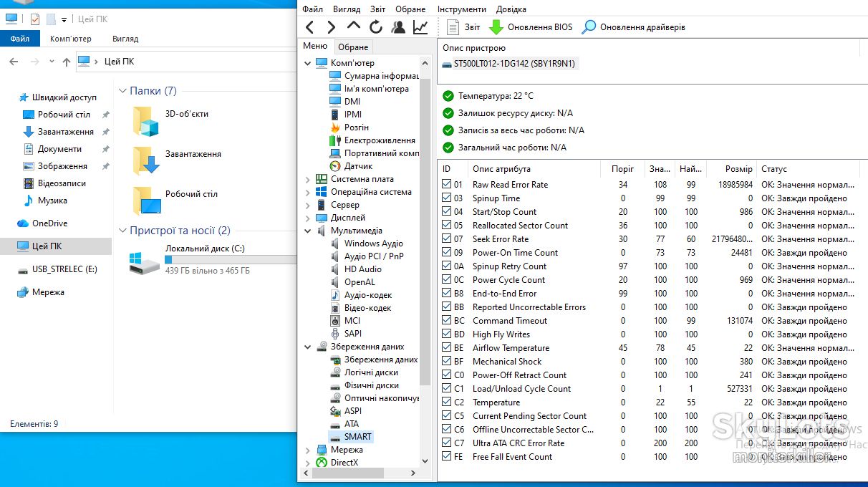Collapse the Папки (7) group in Explorer
The image size is (868, 487).
(x=123, y=91)
